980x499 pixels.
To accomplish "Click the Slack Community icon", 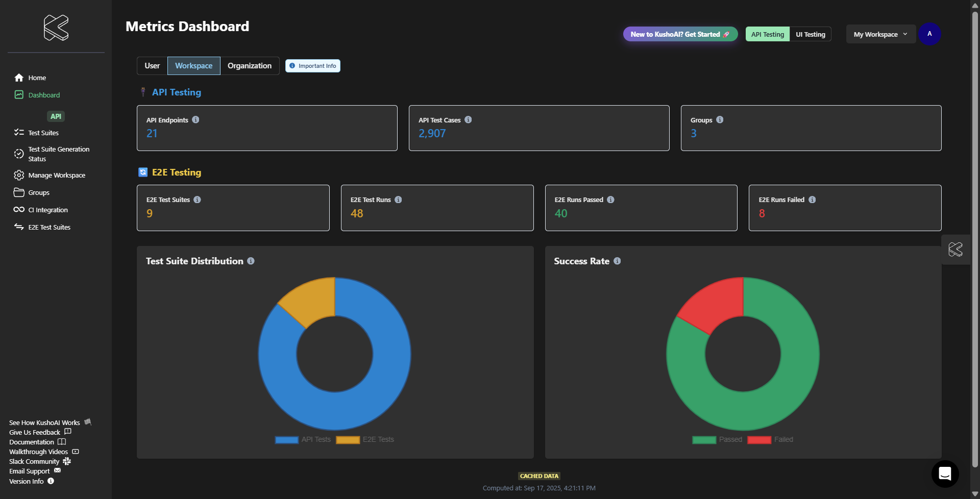I will pyautogui.click(x=67, y=461).
